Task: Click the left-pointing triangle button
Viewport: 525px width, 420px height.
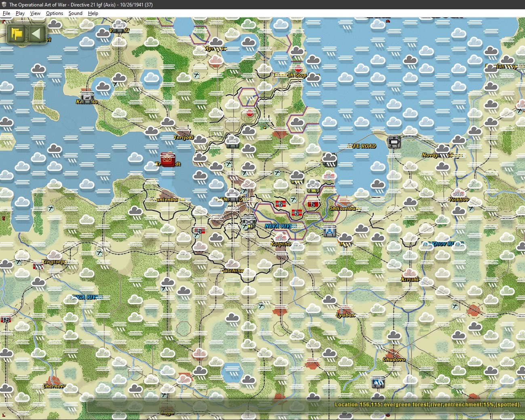Action: tap(36, 34)
